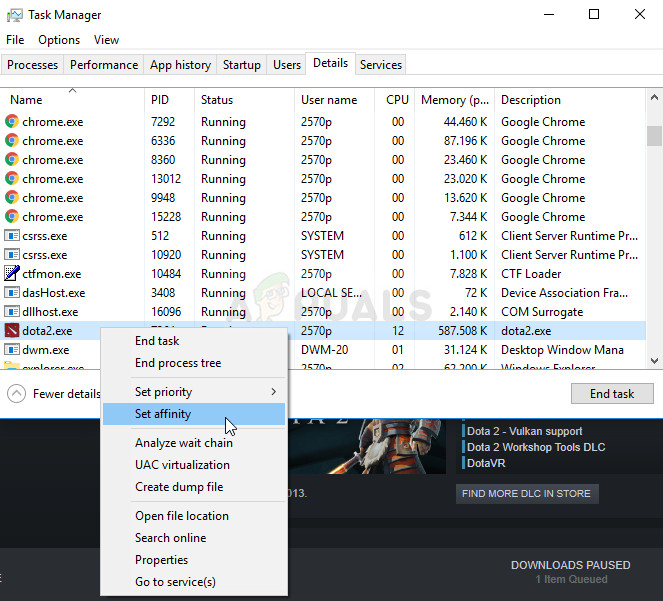Sort by the Name column header
The width and height of the screenshot is (663, 601).
(26, 100)
